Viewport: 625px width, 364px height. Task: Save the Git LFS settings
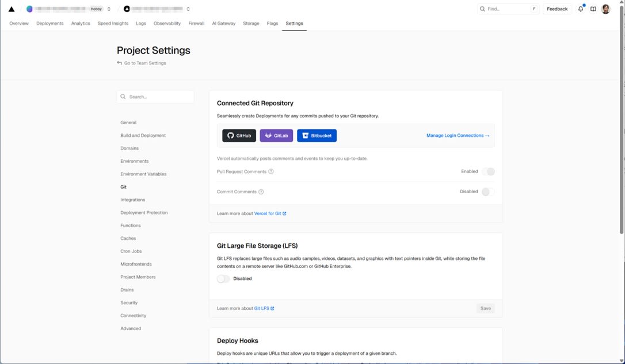click(x=485, y=308)
